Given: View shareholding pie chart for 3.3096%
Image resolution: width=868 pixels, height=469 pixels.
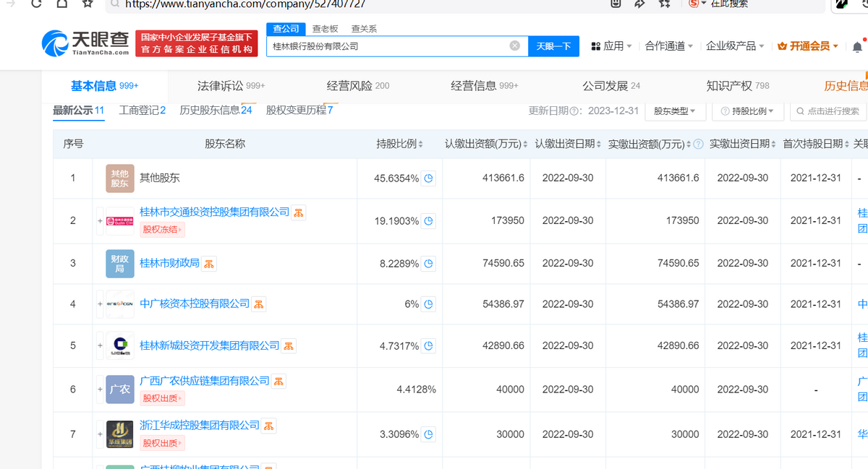Looking at the screenshot, I should [429, 434].
